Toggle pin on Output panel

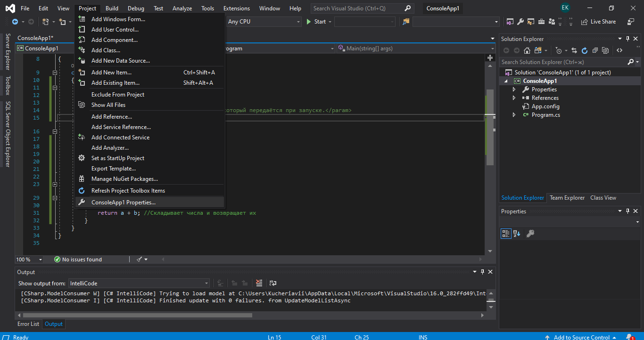tap(482, 272)
